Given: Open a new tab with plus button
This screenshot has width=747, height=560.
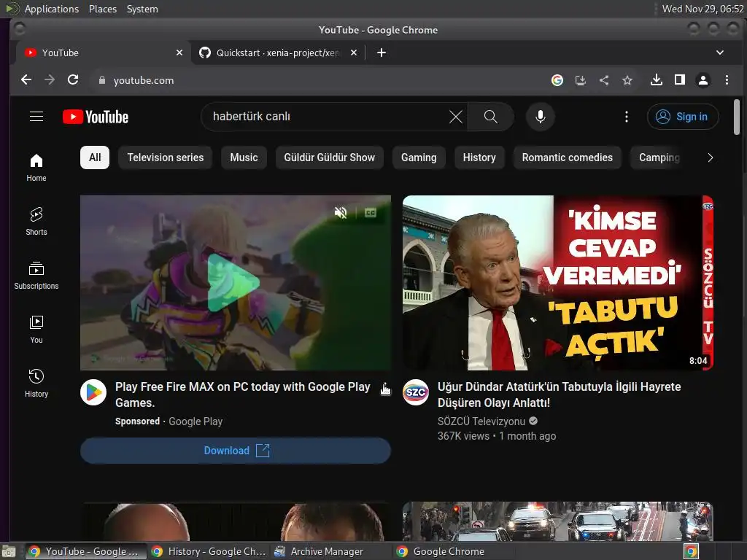Looking at the screenshot, I should [382, 52].
